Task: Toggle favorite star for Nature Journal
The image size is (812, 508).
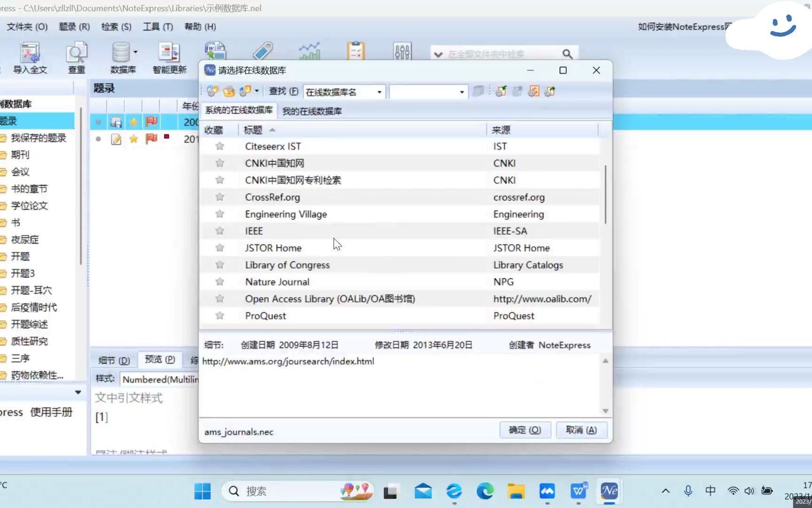Action: [219, 282]
